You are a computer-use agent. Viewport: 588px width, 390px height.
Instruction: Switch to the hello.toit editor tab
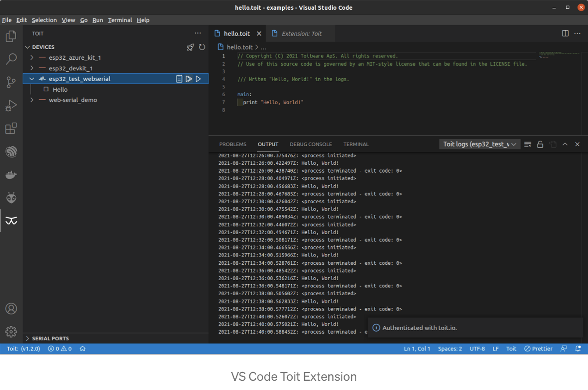(x=237, y=33)
